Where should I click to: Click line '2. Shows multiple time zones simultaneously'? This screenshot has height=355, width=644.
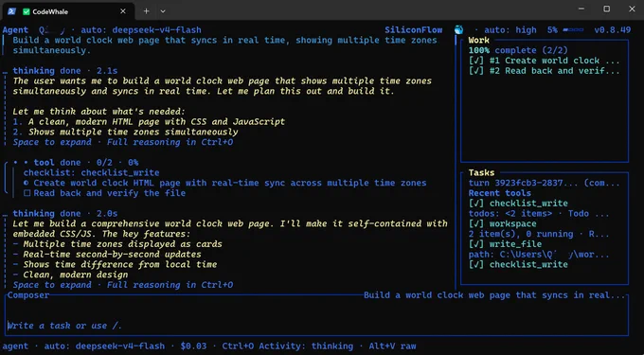point(125,133)
